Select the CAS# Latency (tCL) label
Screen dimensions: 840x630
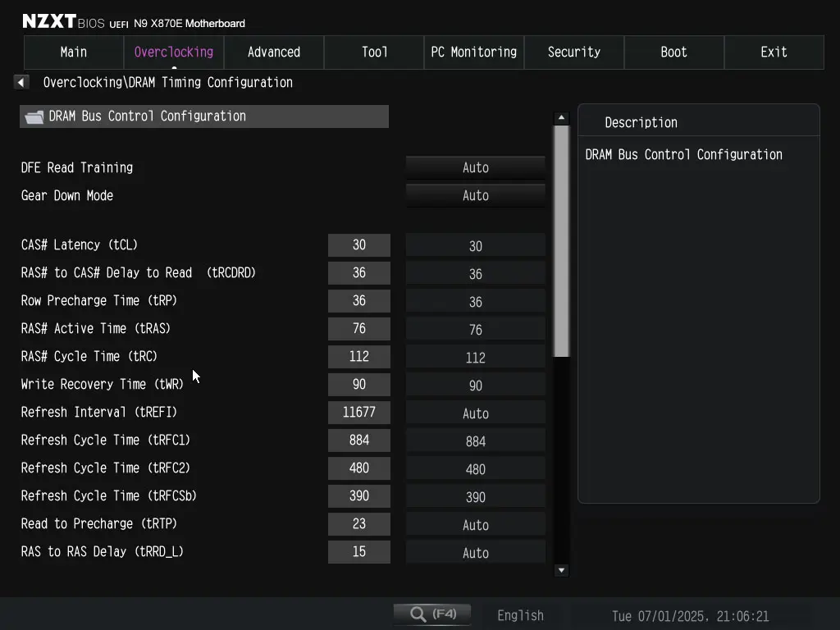[80, 244]
